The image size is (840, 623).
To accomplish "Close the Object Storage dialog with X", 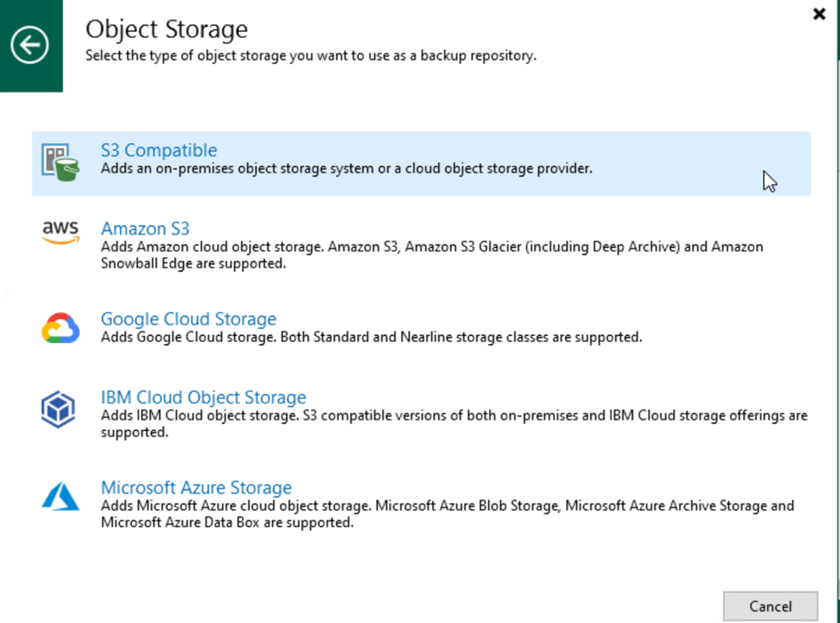I will 819,14.
